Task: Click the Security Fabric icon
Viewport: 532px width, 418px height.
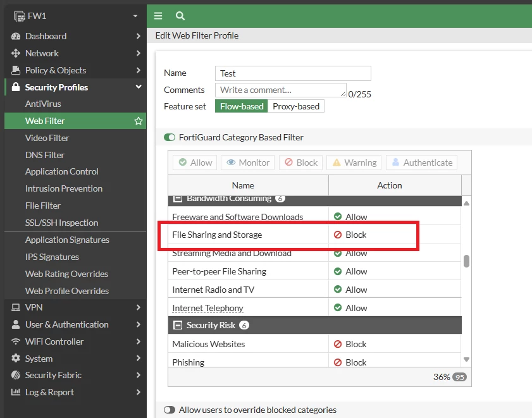Action: click(16, 375)
